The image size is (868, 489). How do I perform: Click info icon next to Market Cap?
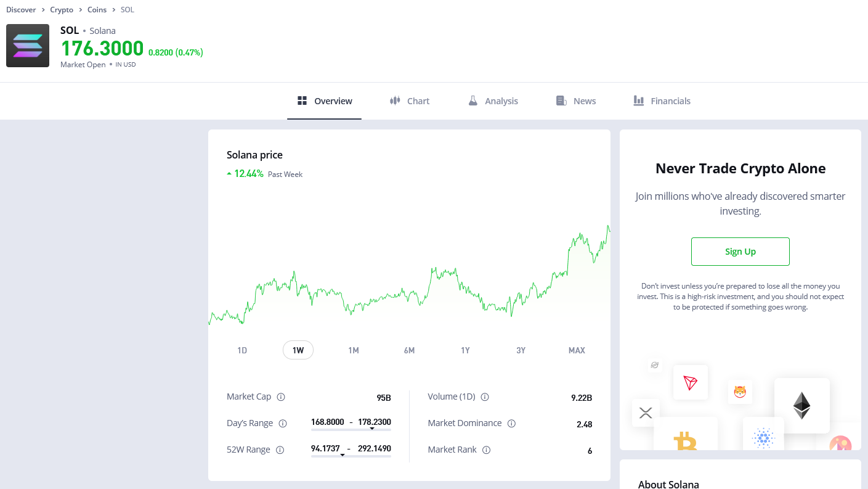(281, 397)
